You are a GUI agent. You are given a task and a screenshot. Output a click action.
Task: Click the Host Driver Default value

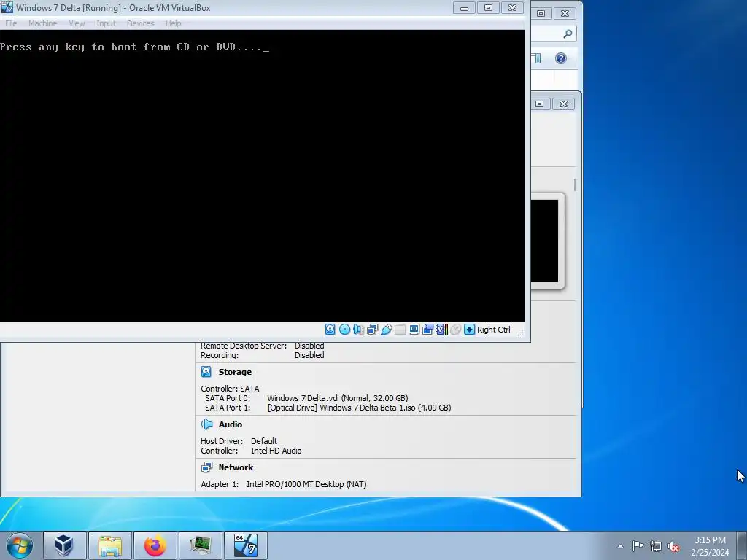tap(264, 441)
